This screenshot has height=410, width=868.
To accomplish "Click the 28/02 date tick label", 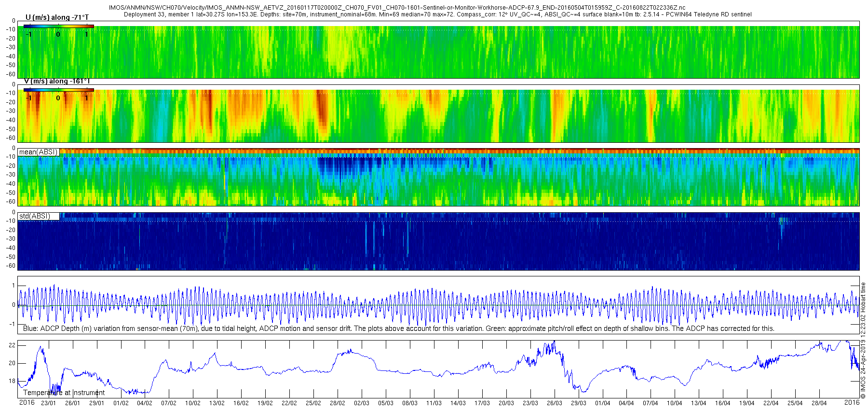I will pos(338,403).
